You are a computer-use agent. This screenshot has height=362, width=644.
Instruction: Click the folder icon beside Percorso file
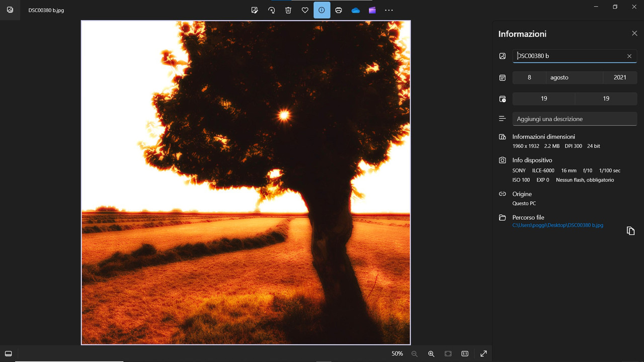[502, 217]
